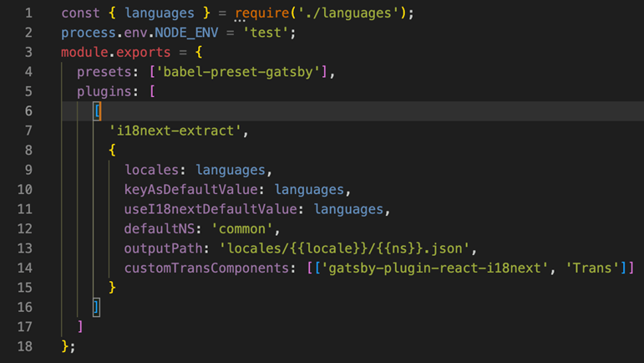Click module.exports on line 3

click(x=116, y=52)
